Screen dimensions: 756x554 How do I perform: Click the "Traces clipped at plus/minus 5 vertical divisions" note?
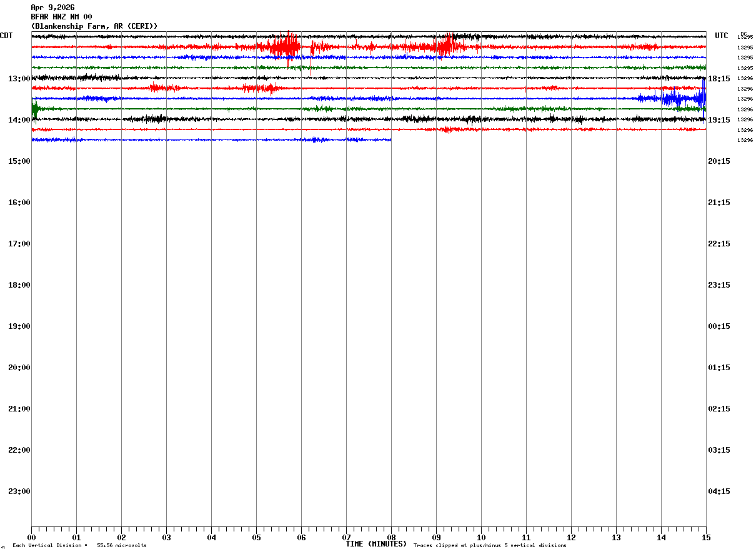(x=490, y=546)
